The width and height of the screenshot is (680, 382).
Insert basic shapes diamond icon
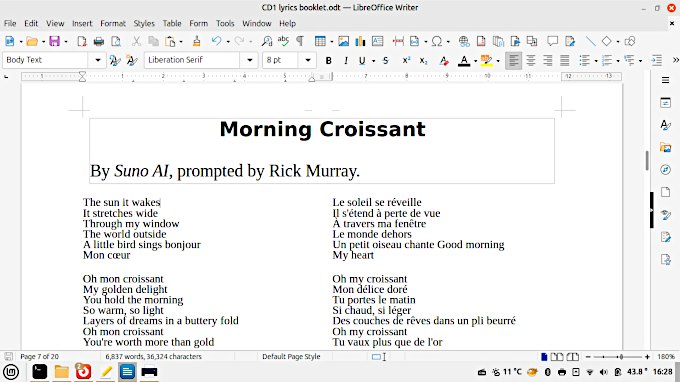coord(606,41)
